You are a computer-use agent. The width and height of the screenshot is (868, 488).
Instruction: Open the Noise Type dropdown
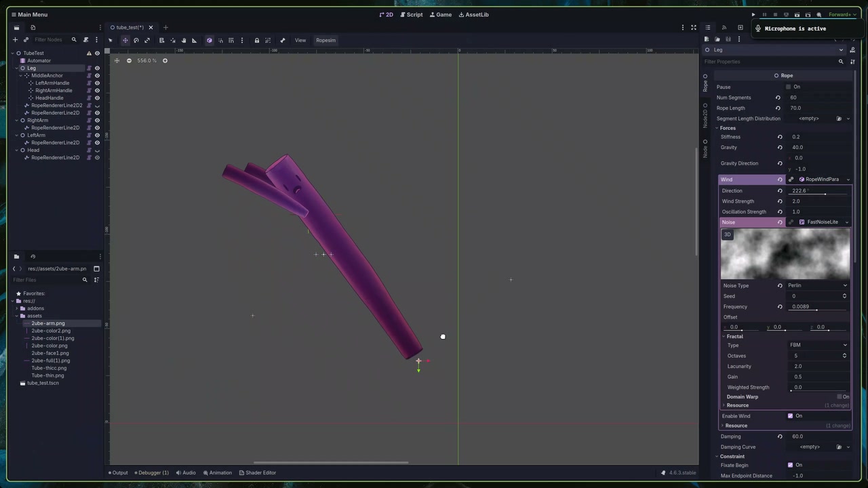[x=817, y=285]
